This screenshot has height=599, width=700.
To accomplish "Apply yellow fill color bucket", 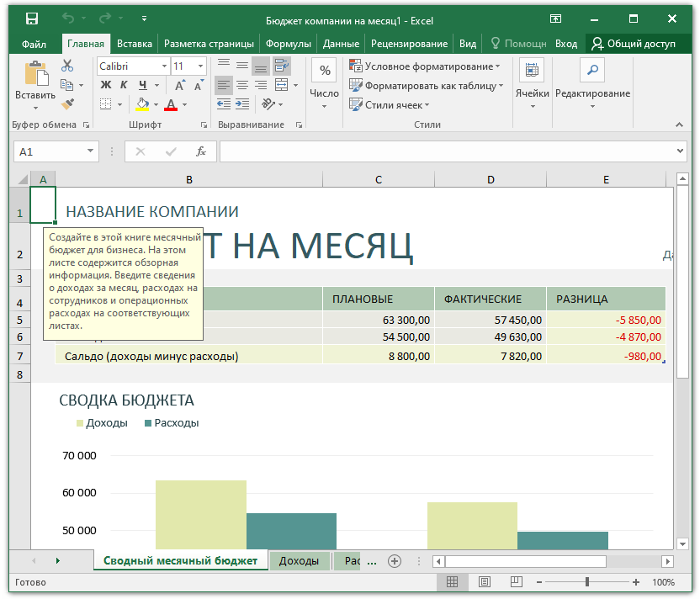I will tap(142, 104).
